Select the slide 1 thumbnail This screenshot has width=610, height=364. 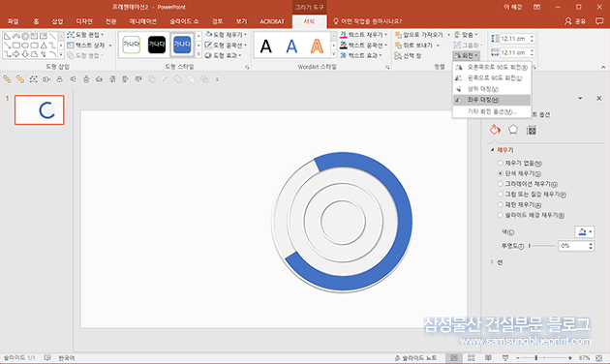(40, 110)
